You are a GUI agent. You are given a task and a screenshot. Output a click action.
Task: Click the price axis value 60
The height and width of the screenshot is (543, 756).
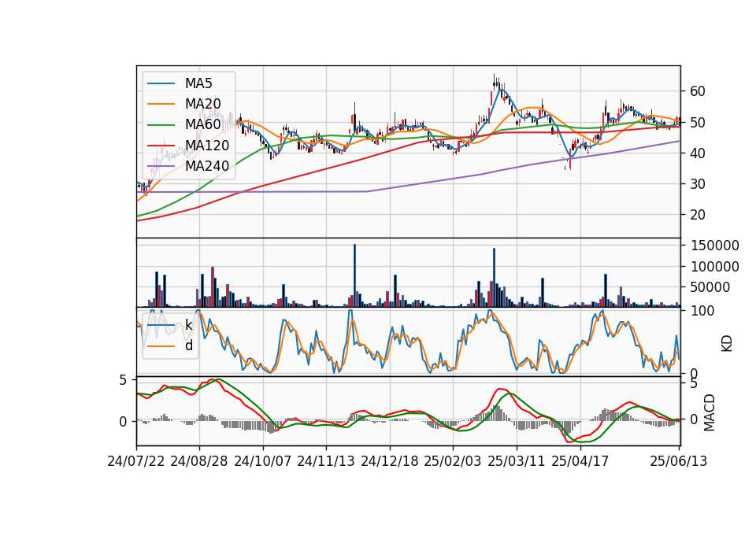pyautogui.click(x=697, y=91)
